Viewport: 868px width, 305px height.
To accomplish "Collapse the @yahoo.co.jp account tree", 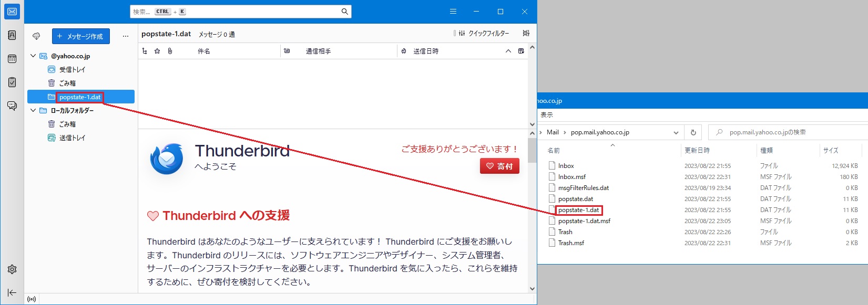I will coord(33,56).
